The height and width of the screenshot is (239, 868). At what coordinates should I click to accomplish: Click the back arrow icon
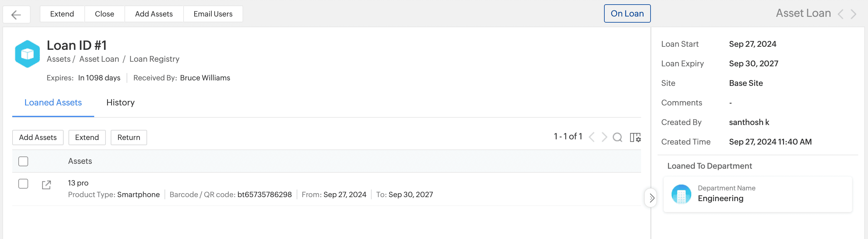[x=16, y=14]
